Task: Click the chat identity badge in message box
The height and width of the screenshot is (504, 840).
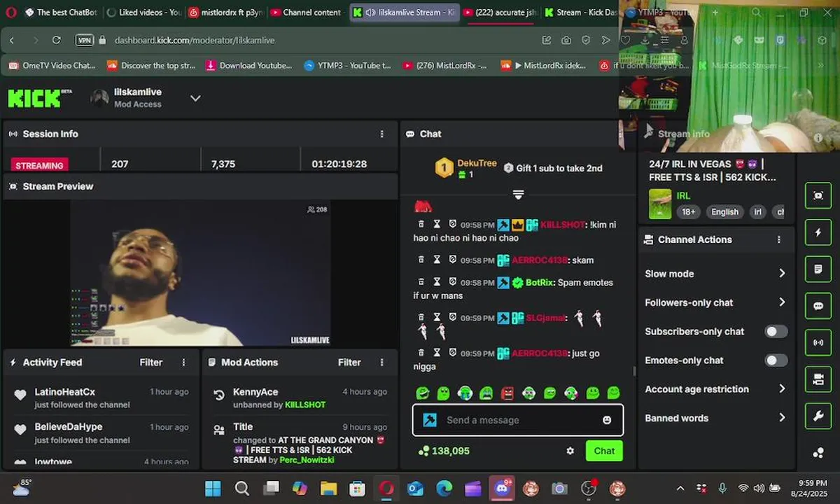Action: click(x=430, y=420)
